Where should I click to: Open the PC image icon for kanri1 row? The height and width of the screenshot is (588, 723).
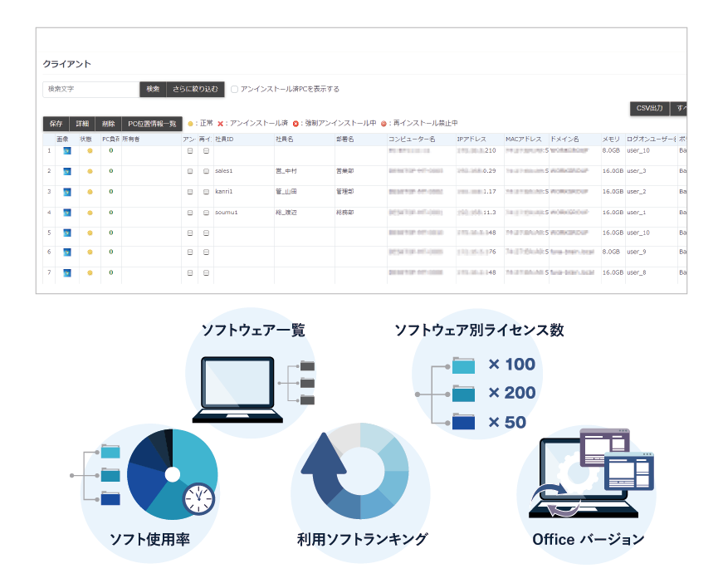pyautogui.click(x=67, y=192)
